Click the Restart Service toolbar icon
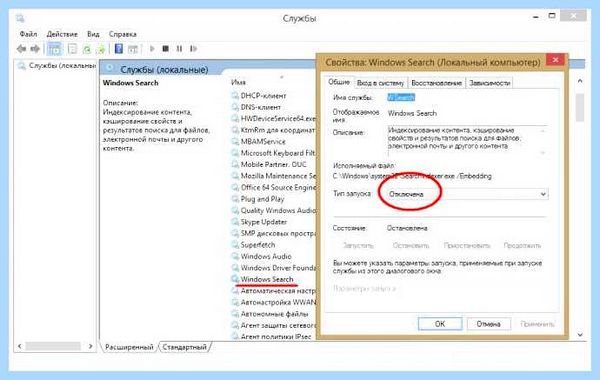 tap(193, 49)
